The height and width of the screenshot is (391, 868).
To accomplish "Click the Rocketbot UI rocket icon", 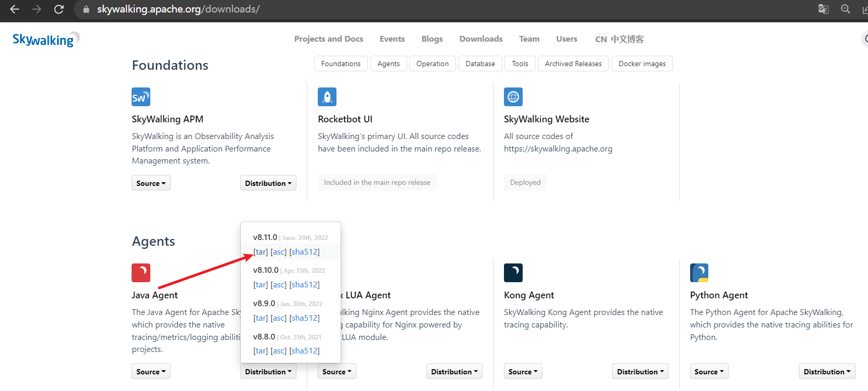I will click(x=327, y=97).
